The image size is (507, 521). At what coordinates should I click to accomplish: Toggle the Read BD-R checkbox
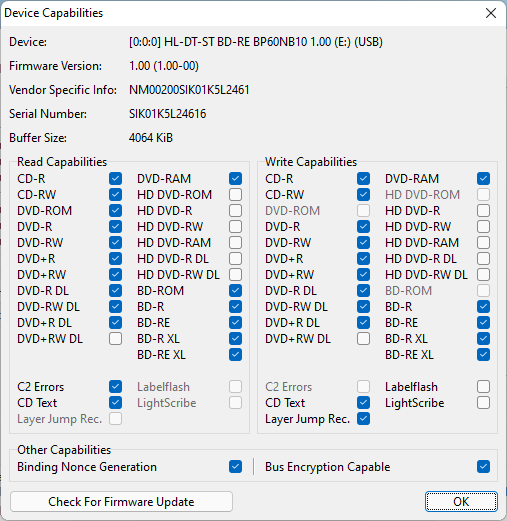click(235, 306)
